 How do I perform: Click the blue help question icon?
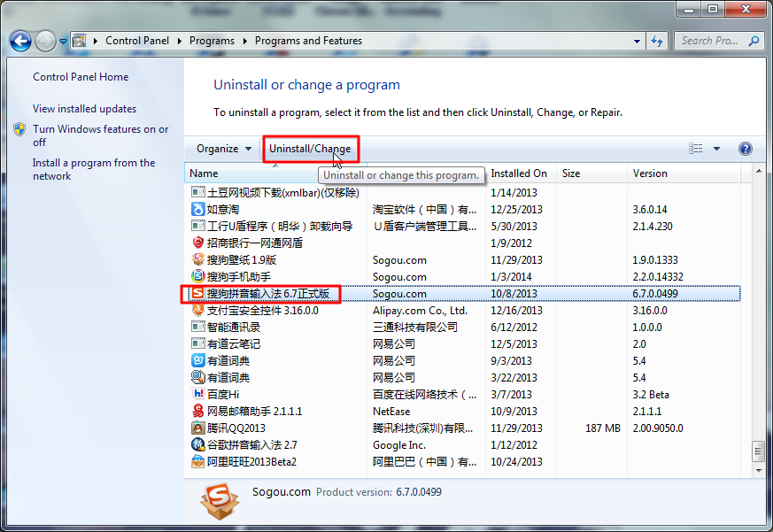(746, 149)
